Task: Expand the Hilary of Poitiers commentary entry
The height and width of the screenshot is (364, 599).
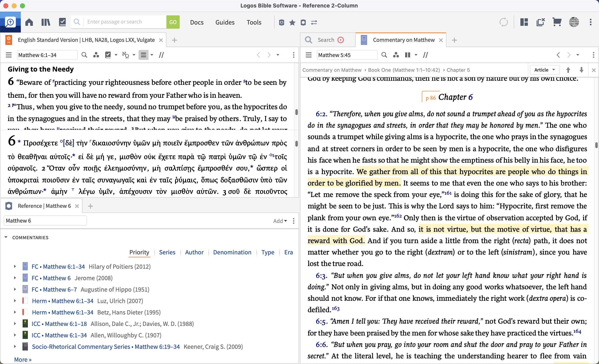Action: coord(15,266)
